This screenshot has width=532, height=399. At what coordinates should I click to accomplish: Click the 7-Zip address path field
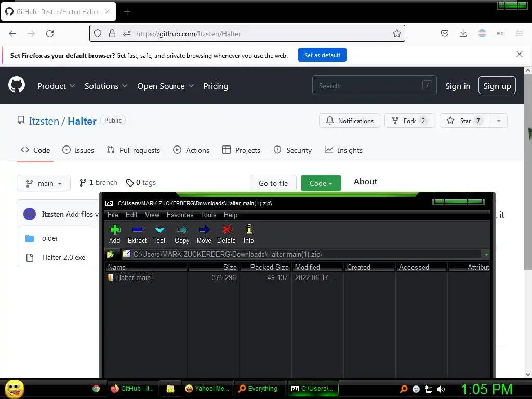tap(302, 254)
